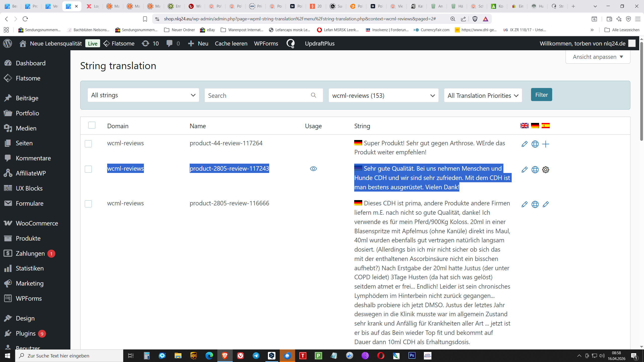Tick the select-all checkbox in table header
The image size is (644, 362).
coord(92,125)
